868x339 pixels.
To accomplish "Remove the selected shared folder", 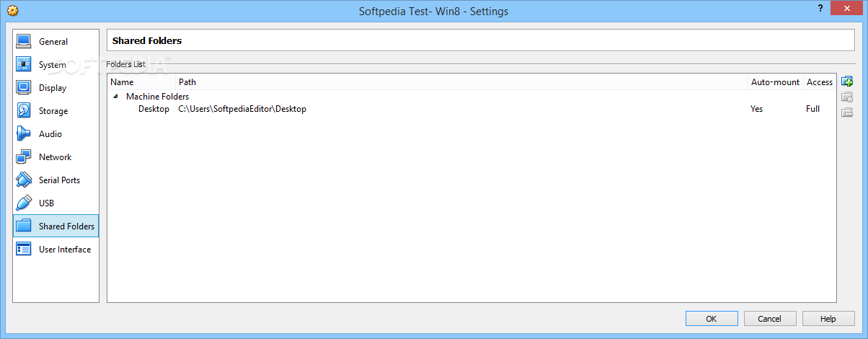I will (847, 112).
